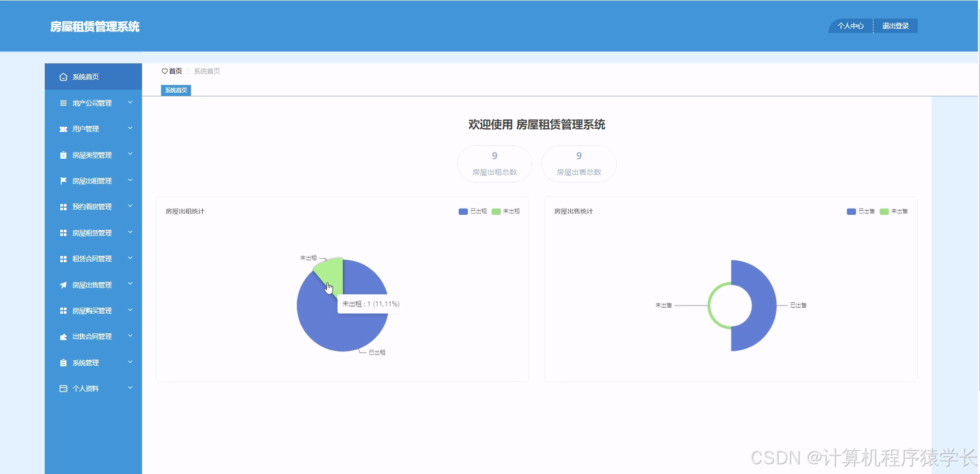The image size is (980, 474).
Task: Open the 房屋购买管理 menu item
Action: click(x=93, y=311)
